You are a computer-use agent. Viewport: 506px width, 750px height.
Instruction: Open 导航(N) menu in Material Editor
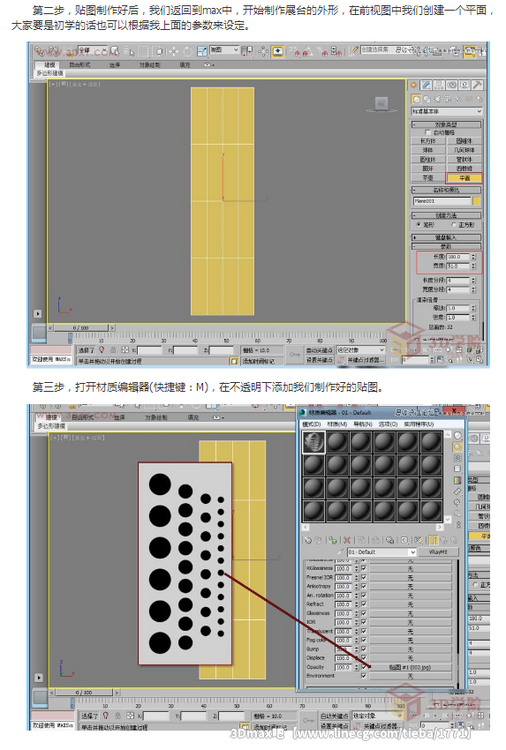point(363,424)
